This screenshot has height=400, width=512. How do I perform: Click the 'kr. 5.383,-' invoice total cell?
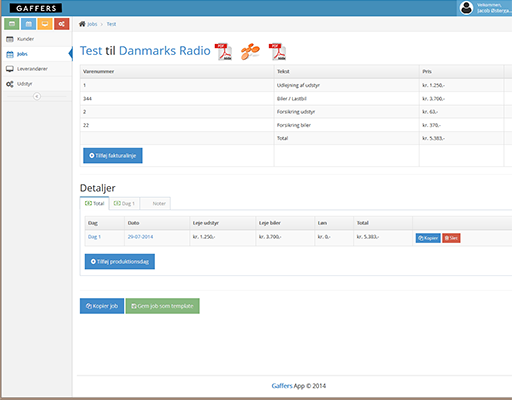(461, 138)
